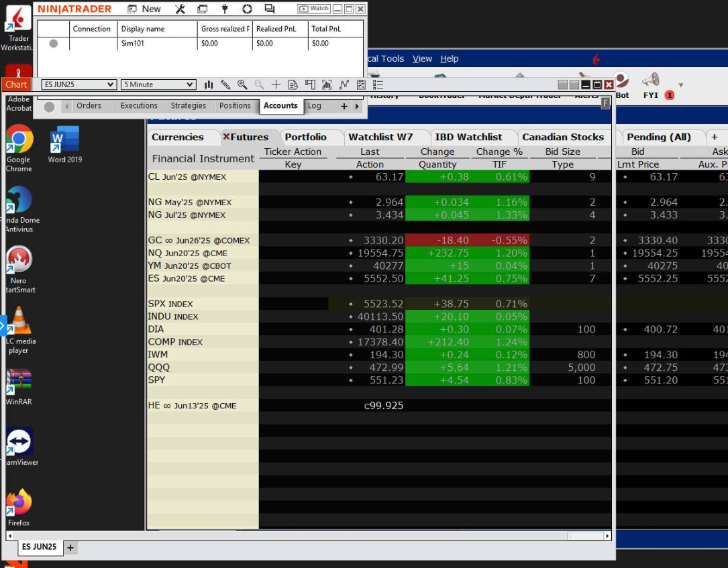
Task: Switch to the Executions tab
Action: pyautogui.click(x=139, y=106)
